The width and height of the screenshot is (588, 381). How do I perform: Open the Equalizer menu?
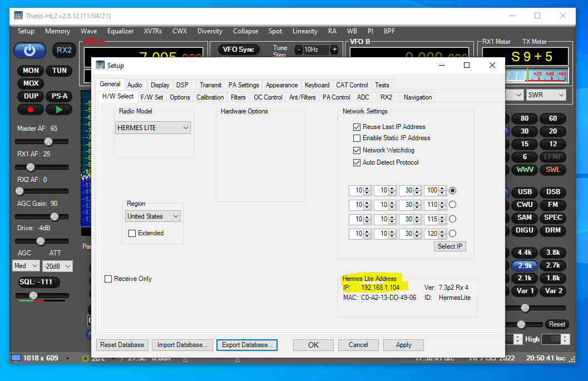pos(120,31)
